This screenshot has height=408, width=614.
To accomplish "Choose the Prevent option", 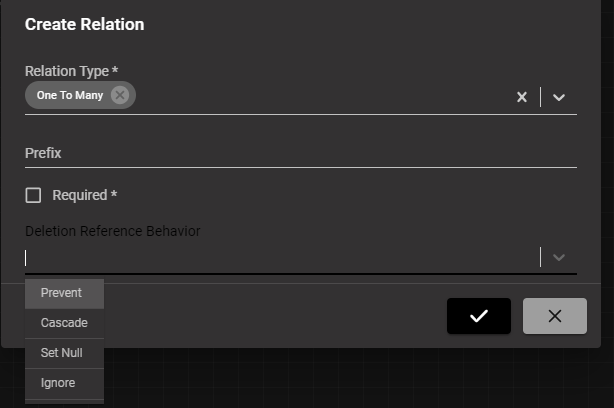I will (x=65, y=293).
